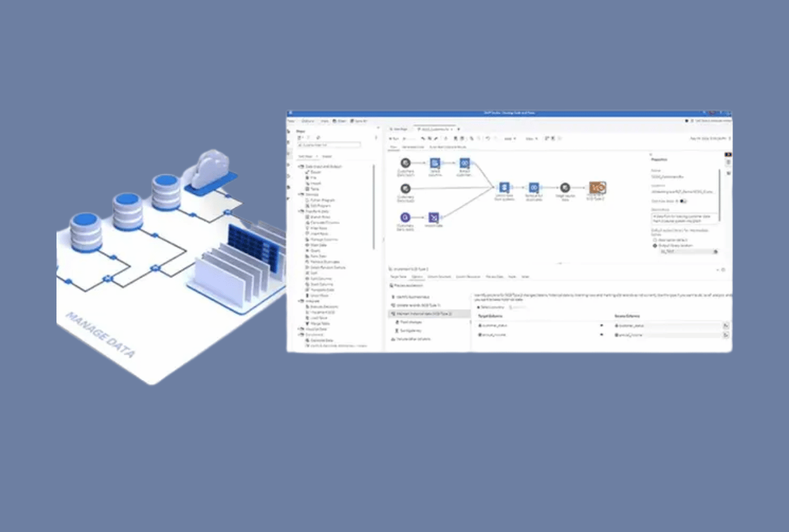Viewport: 789px width, 532px height.
Task: Click the Select columns node in flow
Action: [435, 163]
